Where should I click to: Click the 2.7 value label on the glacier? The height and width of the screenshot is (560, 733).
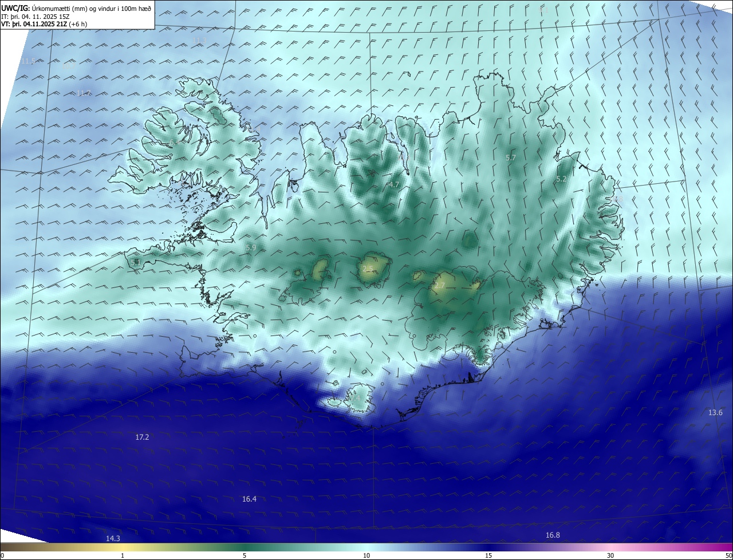pos(439,286)
